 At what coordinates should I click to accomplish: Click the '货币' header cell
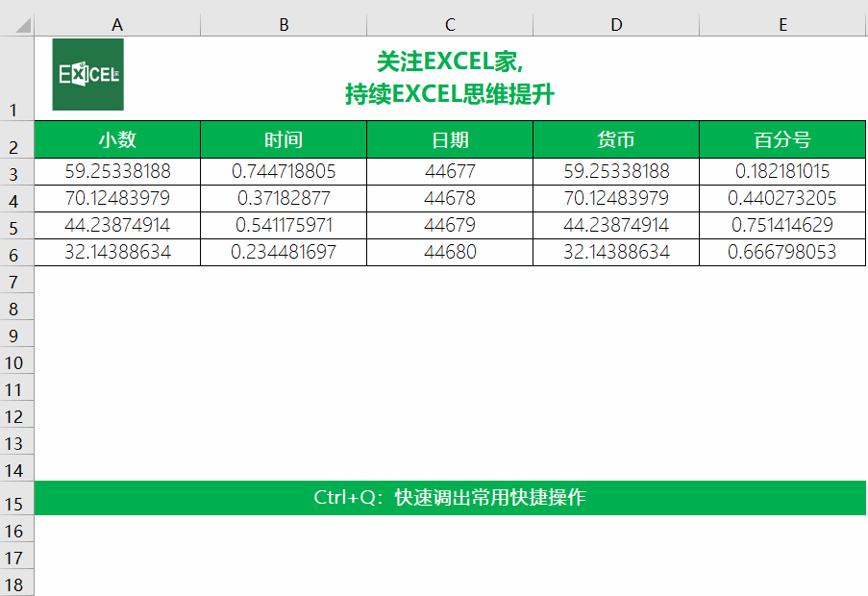pos(616,139)
